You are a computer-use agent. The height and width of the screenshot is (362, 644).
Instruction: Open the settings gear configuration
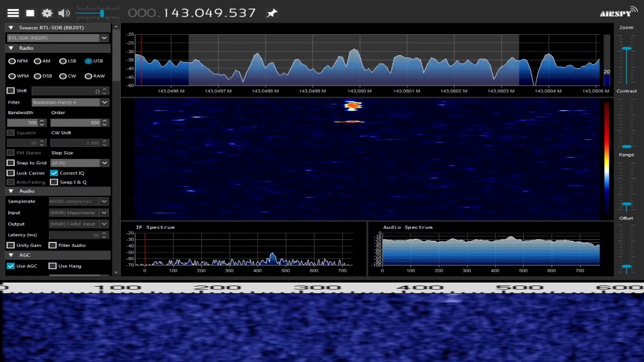47,13
